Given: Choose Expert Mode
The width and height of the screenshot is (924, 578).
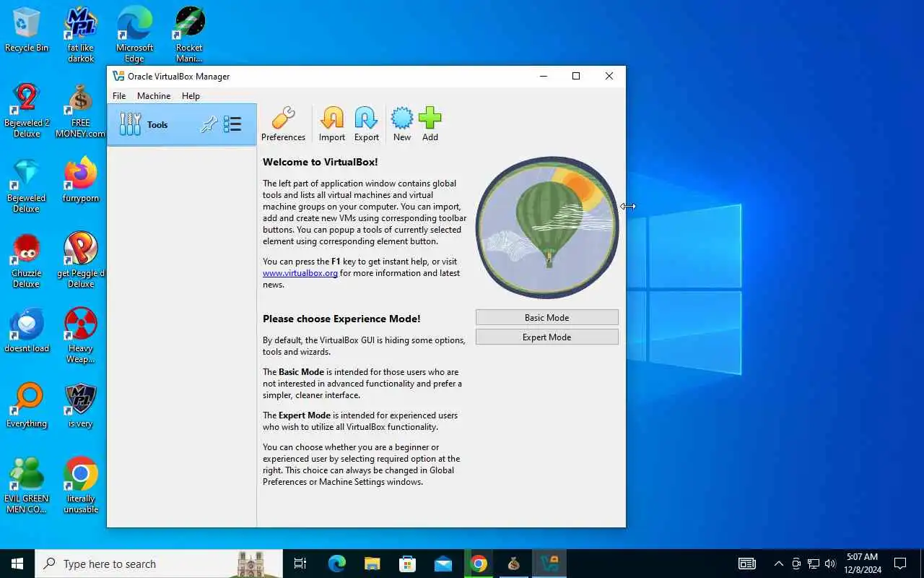Looking at the screenshot, I should [546, 337].
